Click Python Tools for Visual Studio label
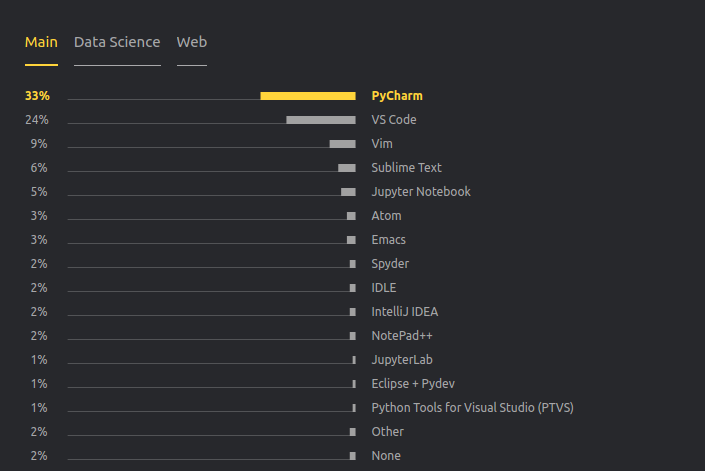This screenshot has height=471, width=705. click(x=473, y=408)
